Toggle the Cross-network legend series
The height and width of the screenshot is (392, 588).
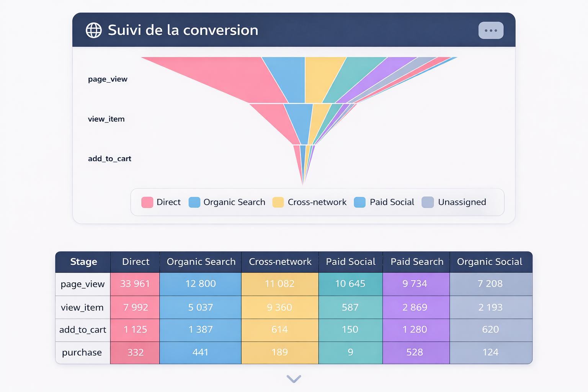coord(309,202)
